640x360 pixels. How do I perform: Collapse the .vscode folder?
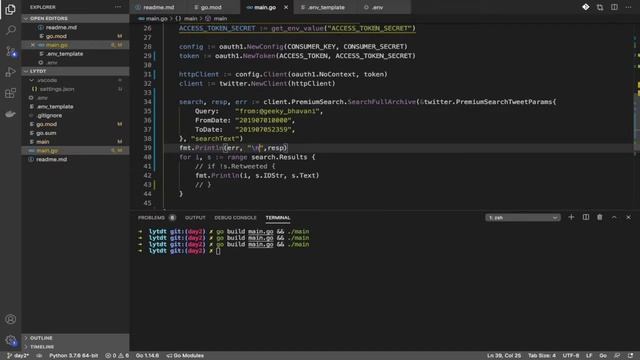(47, 80)
